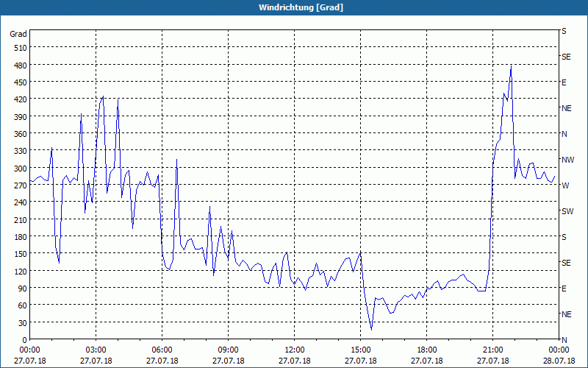Click the 150 value on the y-axis
The height and width of the screenshot is (368, 588).
tap(21, 254)
